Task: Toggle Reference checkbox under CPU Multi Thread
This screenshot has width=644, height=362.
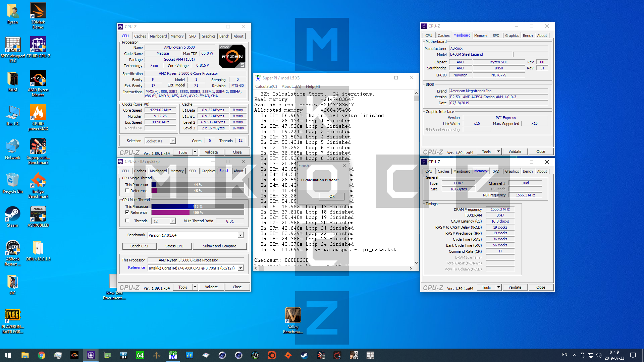Action: point(127,212)
